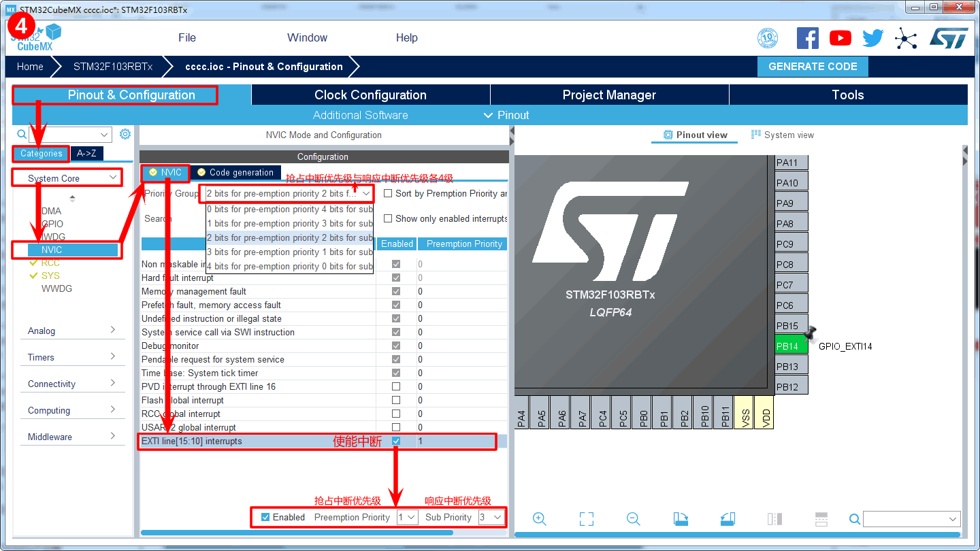This screenshot has height=551, width=980.
Task: Click the GENERATE CODE button
Action: (813, 67)
